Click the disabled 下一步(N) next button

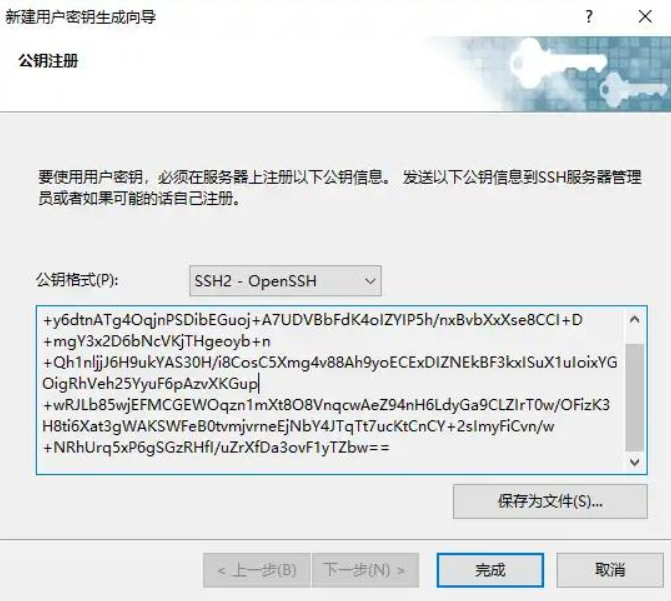pos(365,570)
